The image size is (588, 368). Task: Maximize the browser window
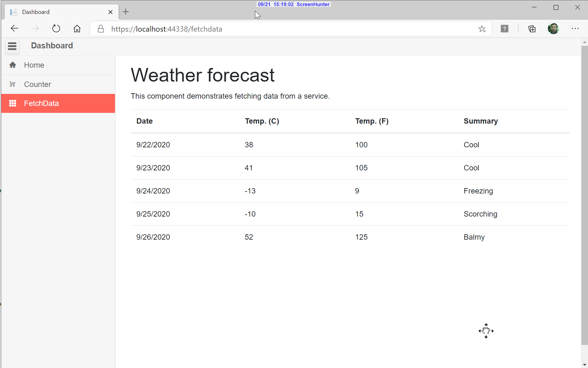[x=556, y=7]
